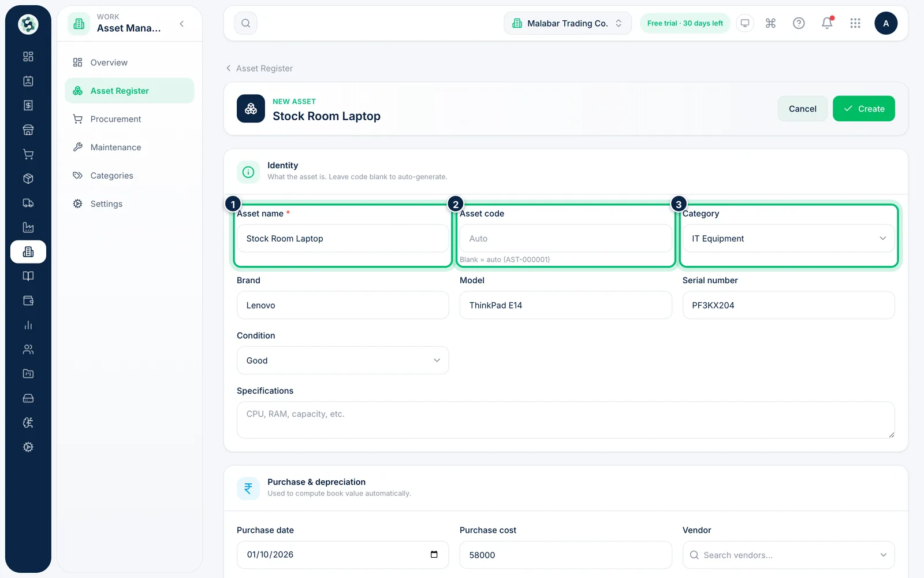Collapse the Asset Management sidebar chevron
The image size is (924, 578).
click(x=182, y=24)
